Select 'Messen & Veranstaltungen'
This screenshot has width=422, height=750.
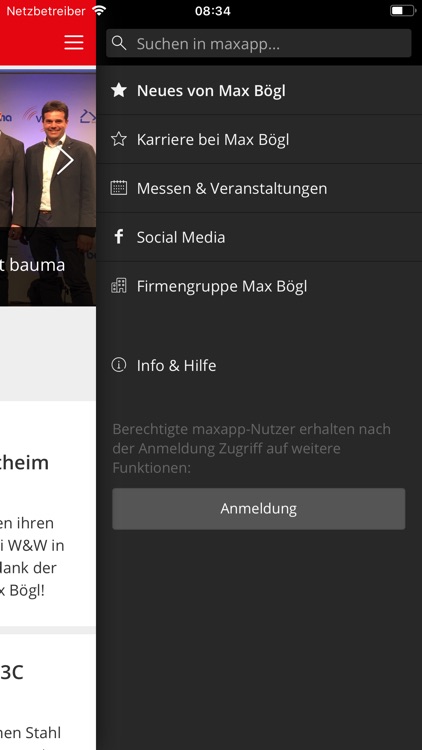click(259, 188)
